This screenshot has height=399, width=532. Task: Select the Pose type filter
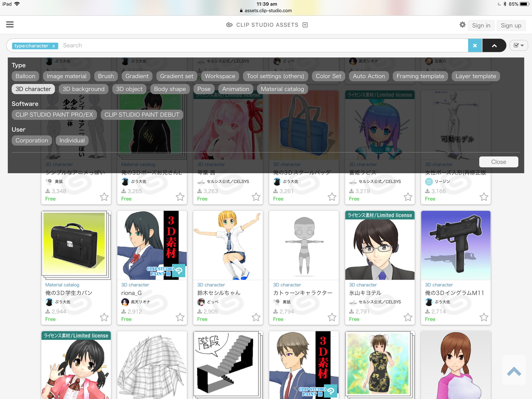204,89
